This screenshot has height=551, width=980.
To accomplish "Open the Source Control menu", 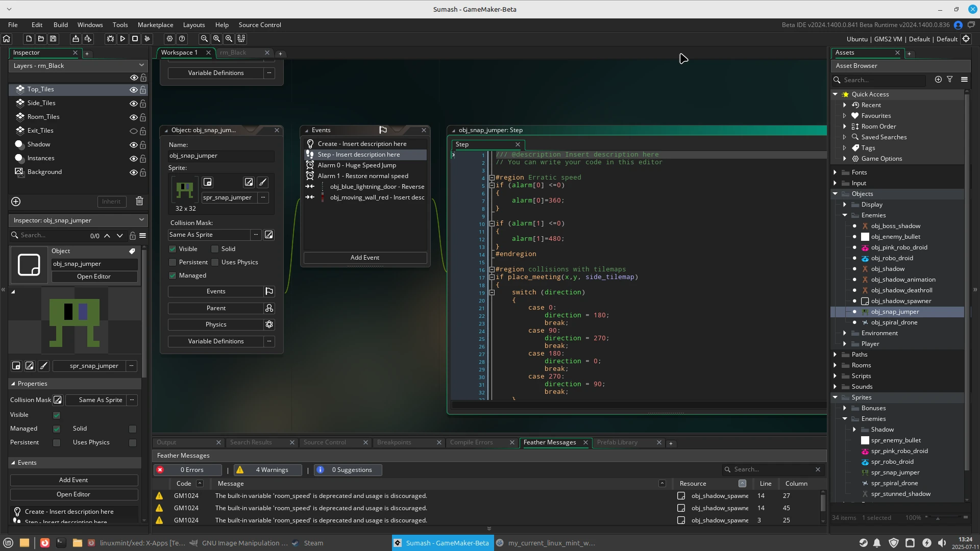I will click(260, 24).
